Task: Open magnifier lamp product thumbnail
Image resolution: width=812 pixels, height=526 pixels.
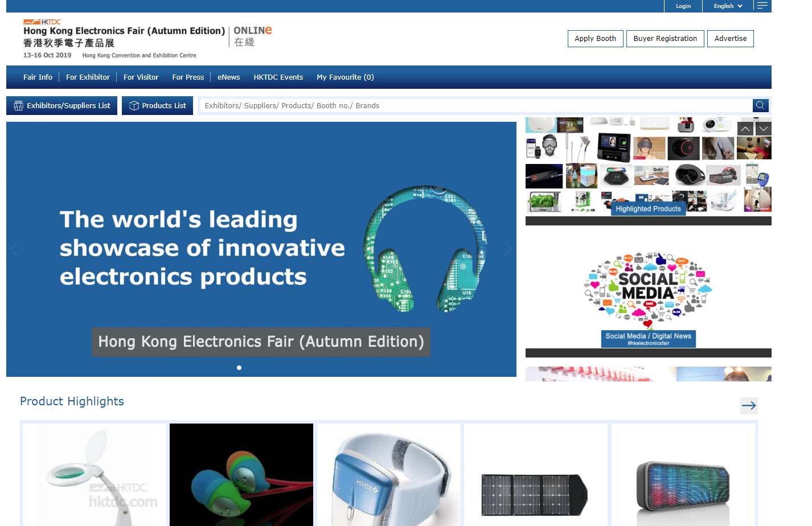Action: pos(95,475)
